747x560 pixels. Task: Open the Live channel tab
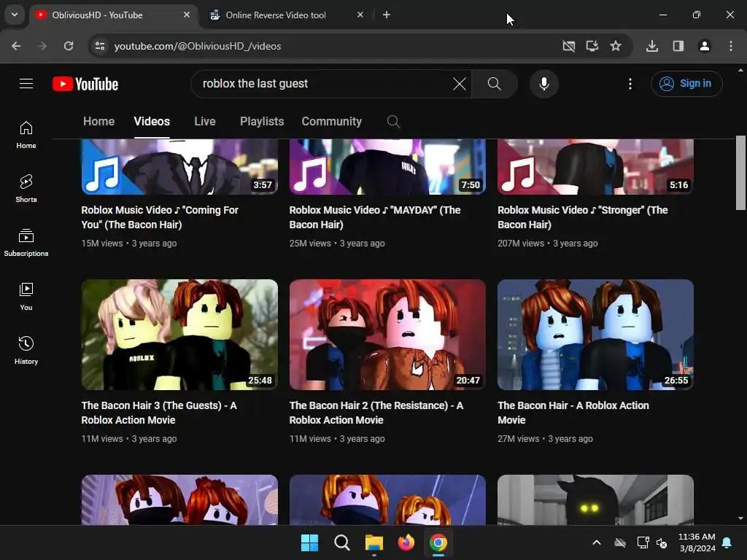(x=205, y=122)
